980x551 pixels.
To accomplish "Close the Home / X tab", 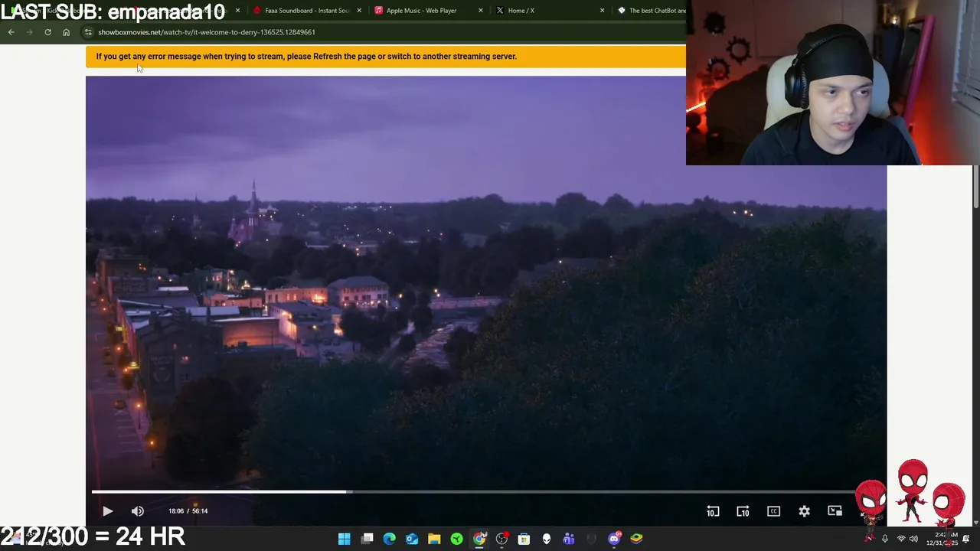I will [602, 11].
